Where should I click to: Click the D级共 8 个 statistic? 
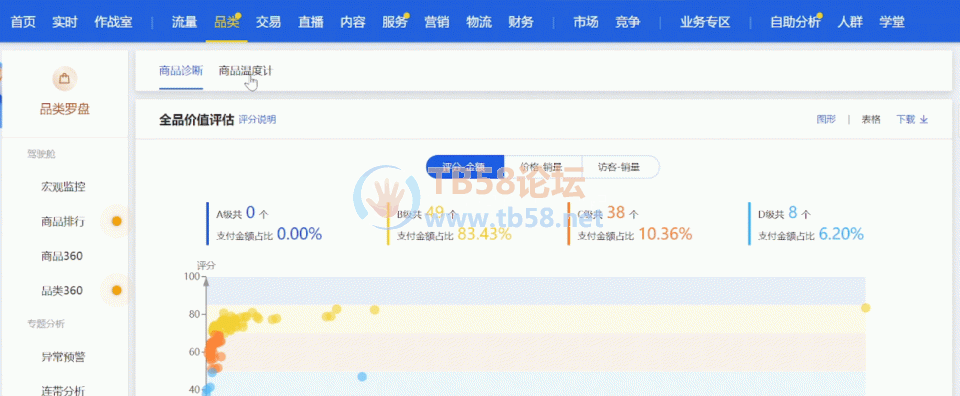point(785,214)
